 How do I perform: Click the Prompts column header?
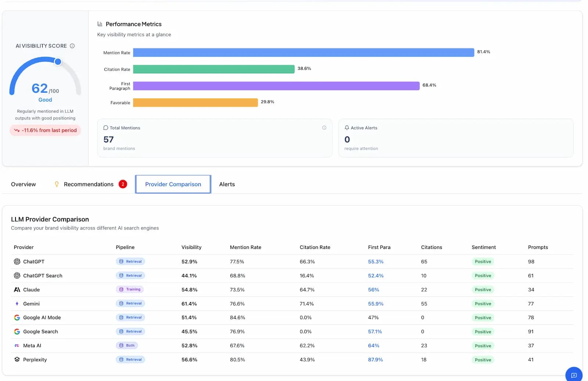(538, 247)
